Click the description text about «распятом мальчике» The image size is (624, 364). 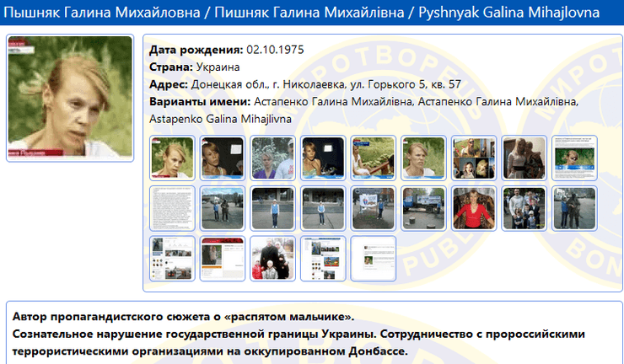pyautogui.click(x=184, y=317)
